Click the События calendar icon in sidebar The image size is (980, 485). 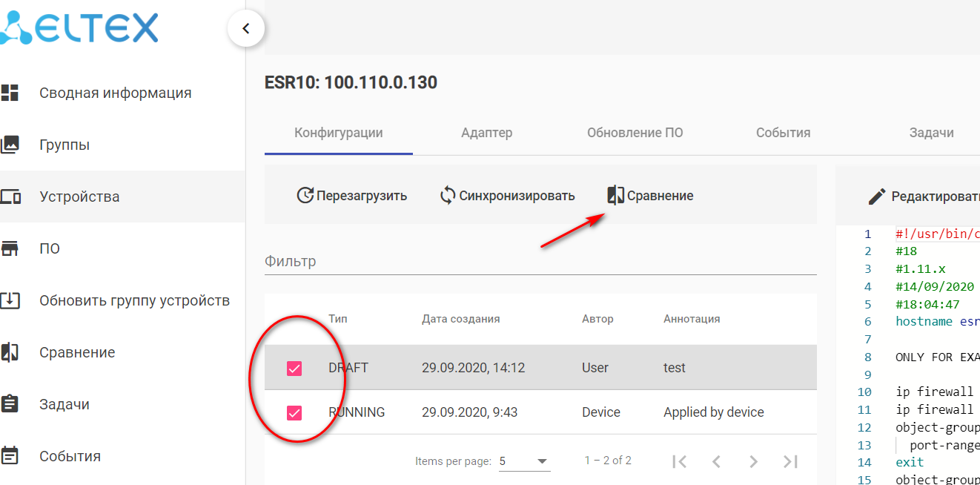(x=10, y=455)
